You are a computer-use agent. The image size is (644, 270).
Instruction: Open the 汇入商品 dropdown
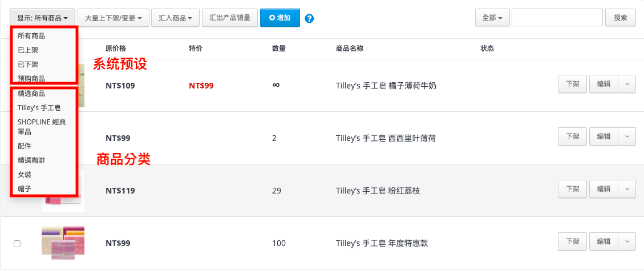(175, 18)
